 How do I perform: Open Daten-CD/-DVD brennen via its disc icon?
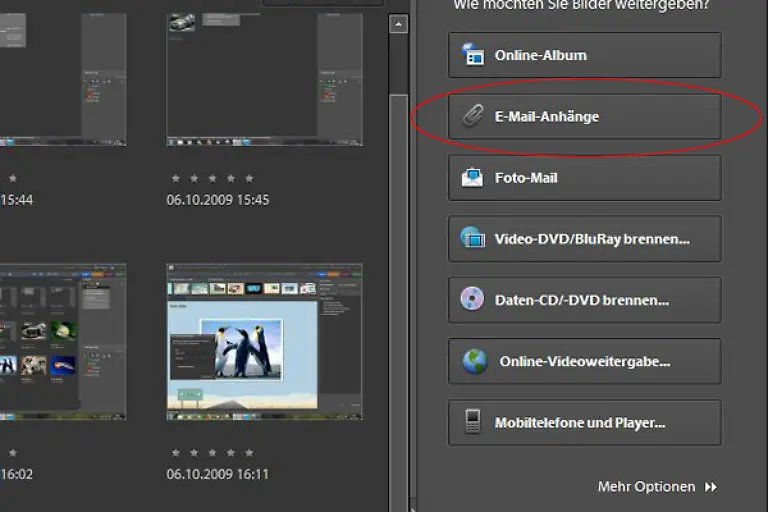[x=472, y=300]
